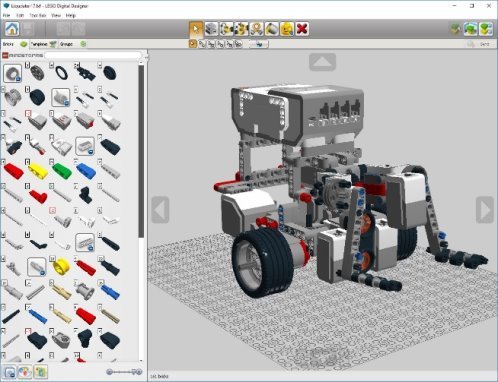
Task: Choose the Flex tool icon
Action: tap(256, 29)
